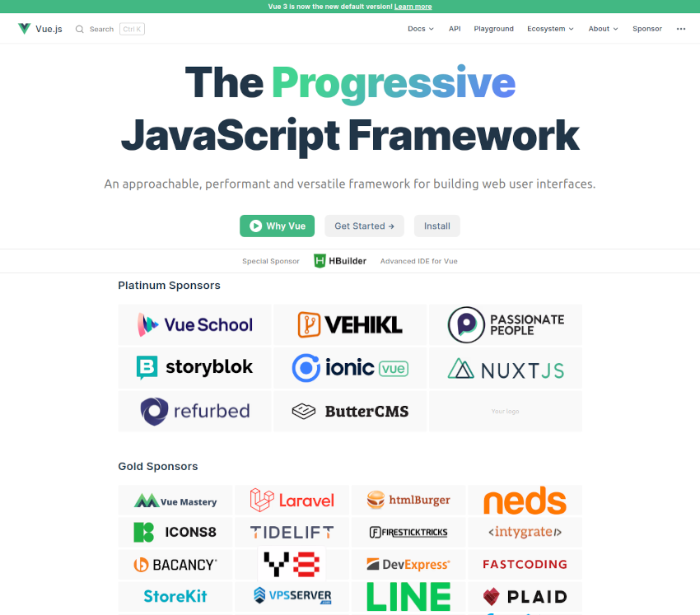This screenshot has height=615, width=700.
Task: Expand the About dropdown menu
Action: [603, 29]
